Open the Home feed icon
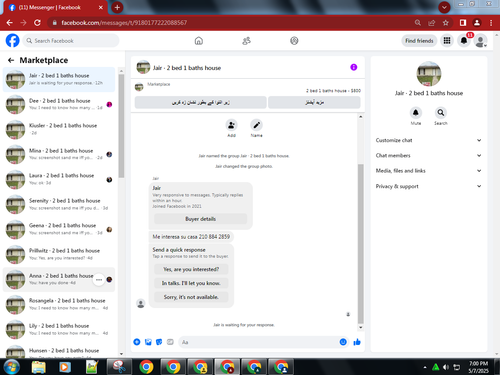The height and width of the screenshot is (375, 500). [x=199, y=41]
